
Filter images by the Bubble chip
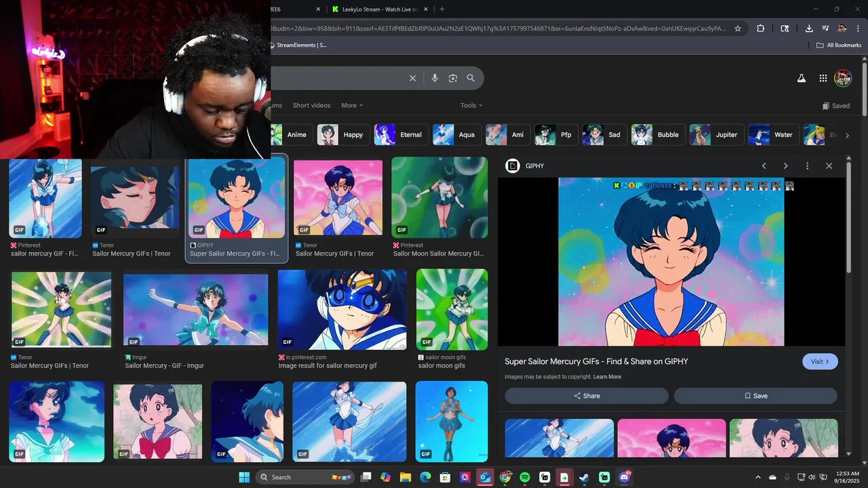pyautogui.click(x=658, y=135)
